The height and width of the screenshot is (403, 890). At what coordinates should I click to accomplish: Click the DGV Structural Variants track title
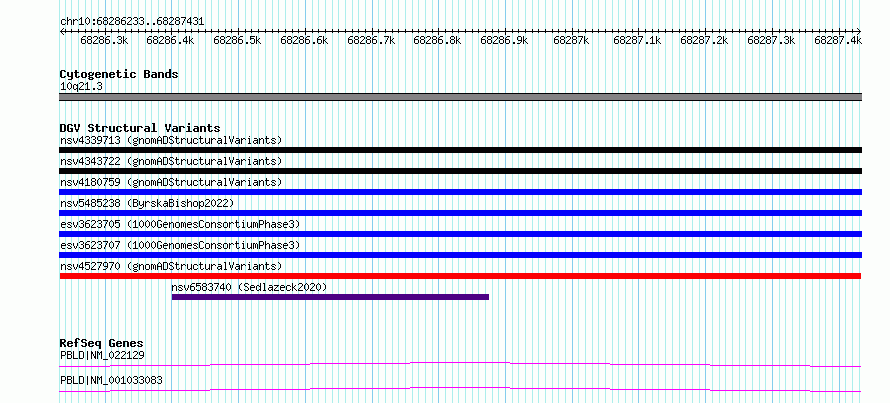pos(140,128)
